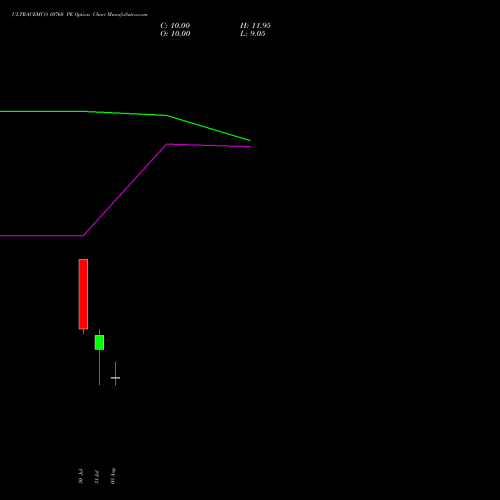Click the small doji candle for Aug

(x=115, y=378)
